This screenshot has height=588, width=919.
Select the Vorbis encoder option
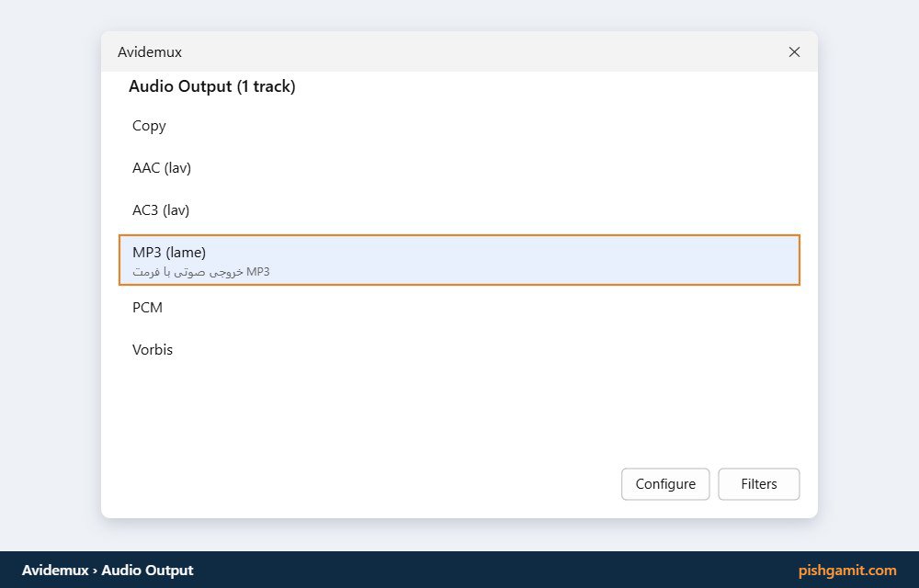click(459, 350)
